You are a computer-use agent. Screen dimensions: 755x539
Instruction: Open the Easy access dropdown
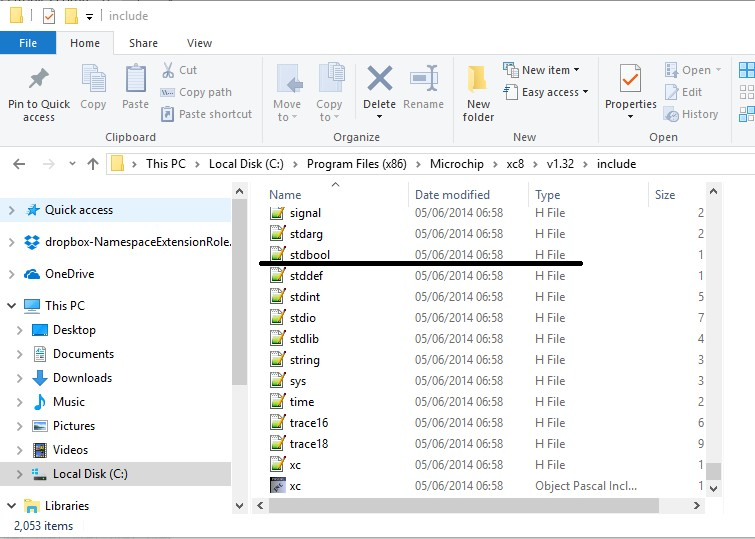tap(546, 92)
